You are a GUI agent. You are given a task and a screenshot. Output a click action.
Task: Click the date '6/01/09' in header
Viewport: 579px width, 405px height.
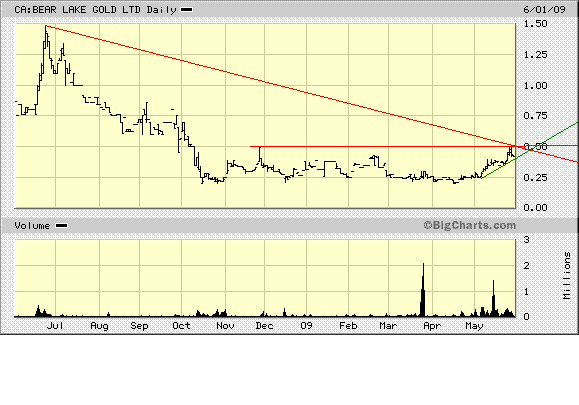[544, 9]
